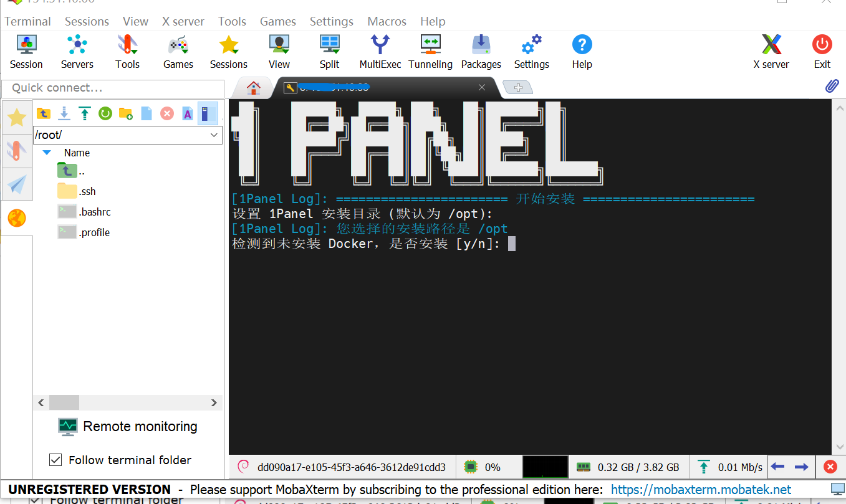This screenshot has height=504, width=846.
Task: Click the Tunneling toolbar icon
Action: click(430, 51)
